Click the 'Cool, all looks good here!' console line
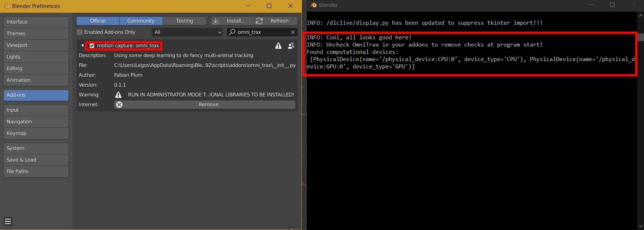This screenshot has width=644, height=230. 359,37
